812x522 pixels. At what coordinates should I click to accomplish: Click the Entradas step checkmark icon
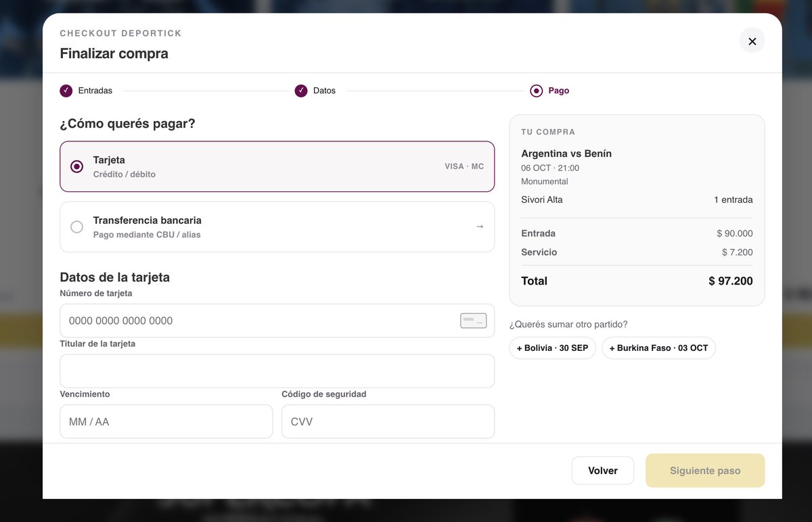(66, 91)
